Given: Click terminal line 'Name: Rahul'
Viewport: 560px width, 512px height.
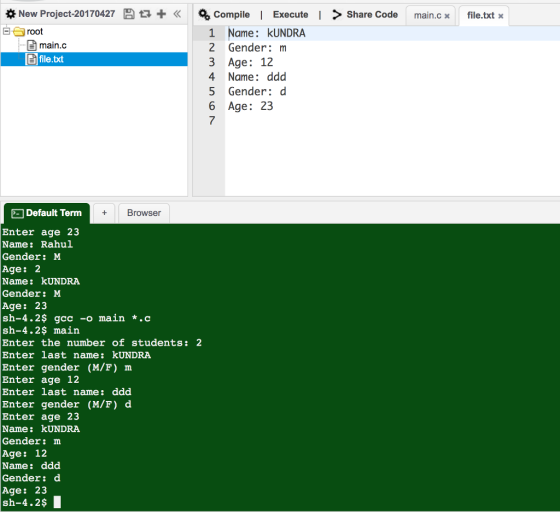Looking at the screenshot, I should click(x=38, y=244).
